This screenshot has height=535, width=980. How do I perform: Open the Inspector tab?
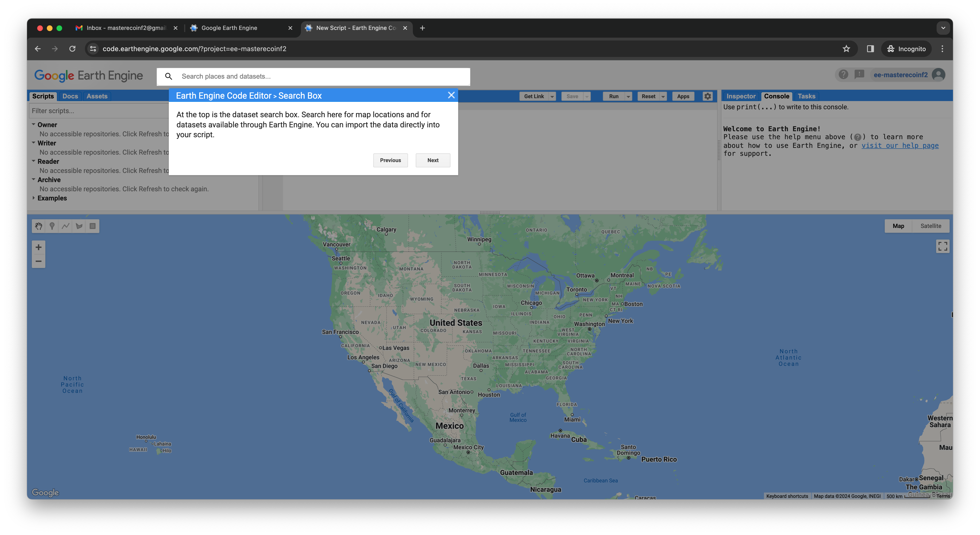click(741, 96)
